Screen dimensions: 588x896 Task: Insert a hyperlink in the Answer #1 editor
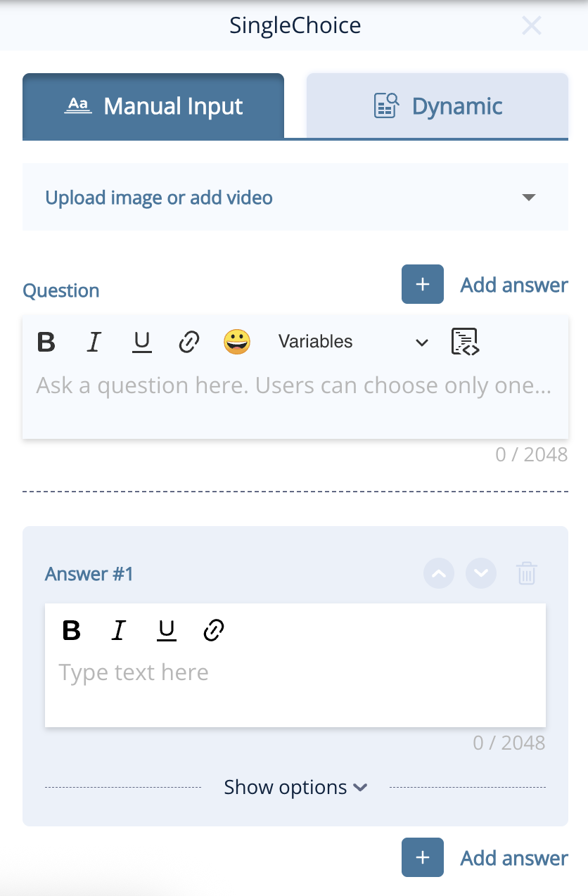(x=213, y=630)
